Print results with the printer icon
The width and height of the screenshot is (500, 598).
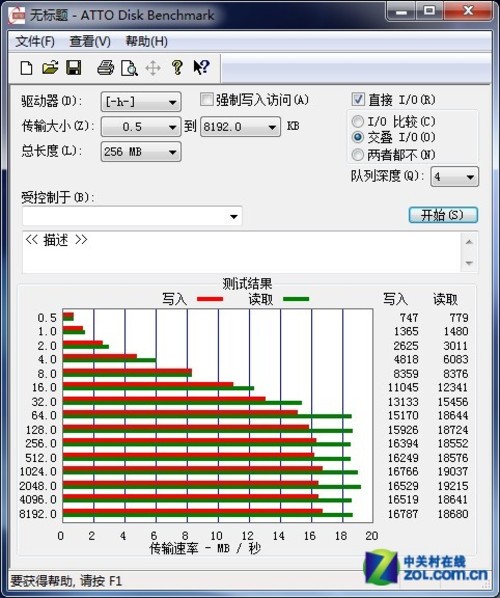[105, 68]
